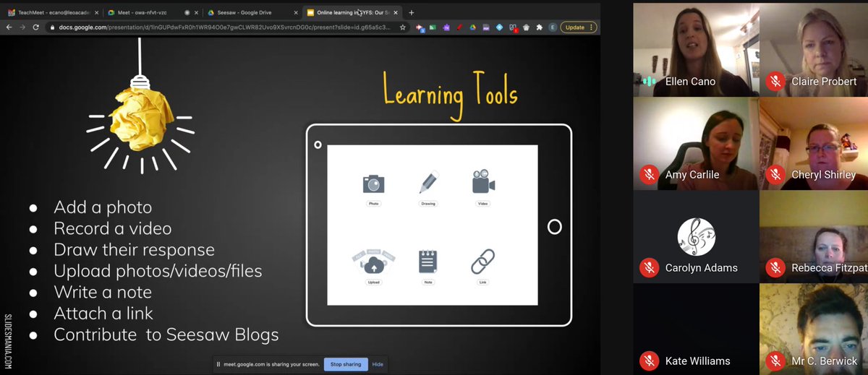Click the Video camera icon on the slide
Viewport: 868px width, 375px height.
tap(483, 182)
